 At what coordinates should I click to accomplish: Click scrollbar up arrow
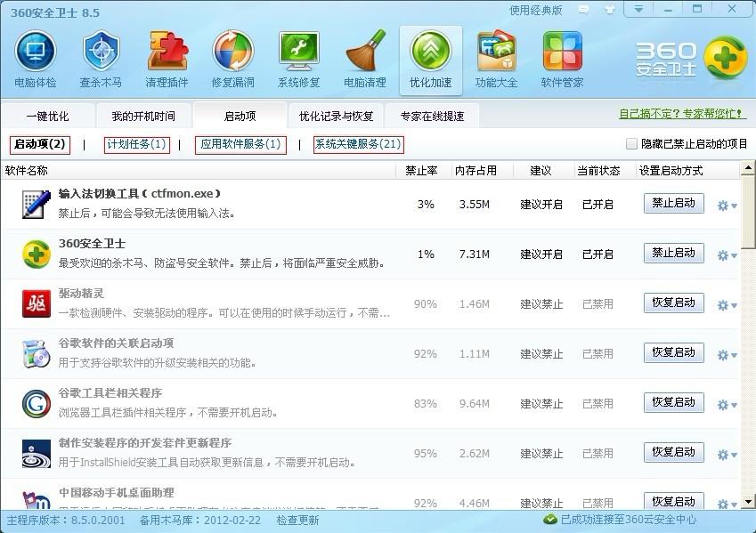click(748, 167)
